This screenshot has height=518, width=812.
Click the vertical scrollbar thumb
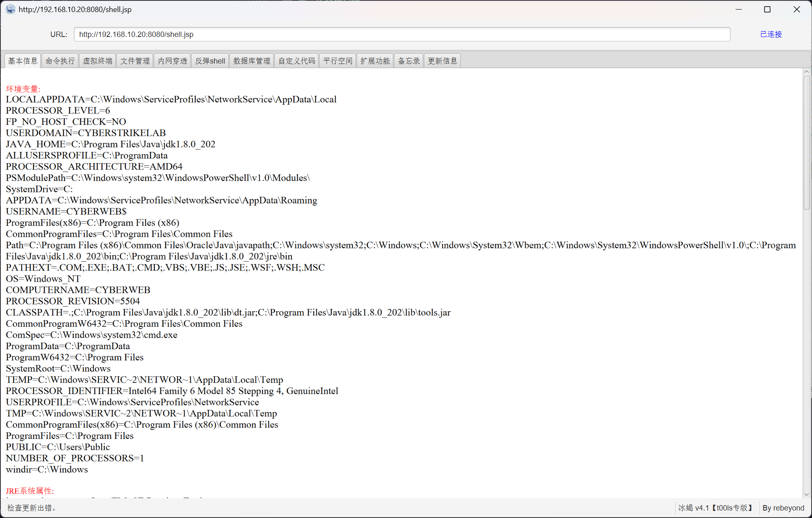pos(807,143)
